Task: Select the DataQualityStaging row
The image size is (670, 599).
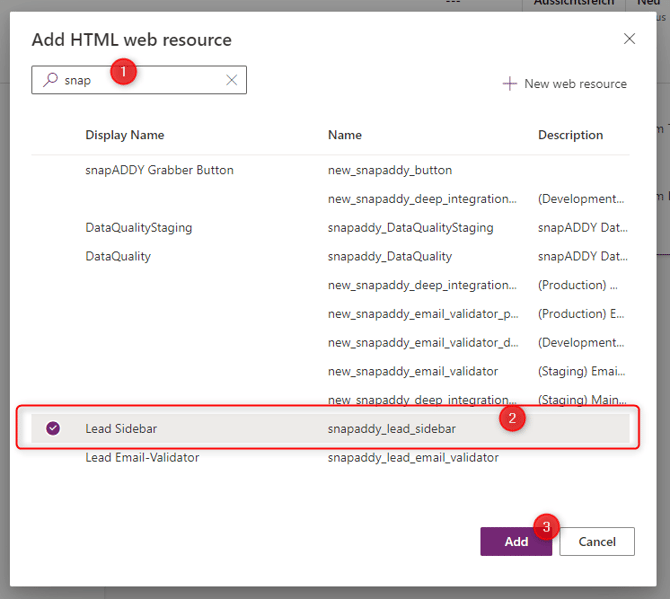Action: coord(138,228)
